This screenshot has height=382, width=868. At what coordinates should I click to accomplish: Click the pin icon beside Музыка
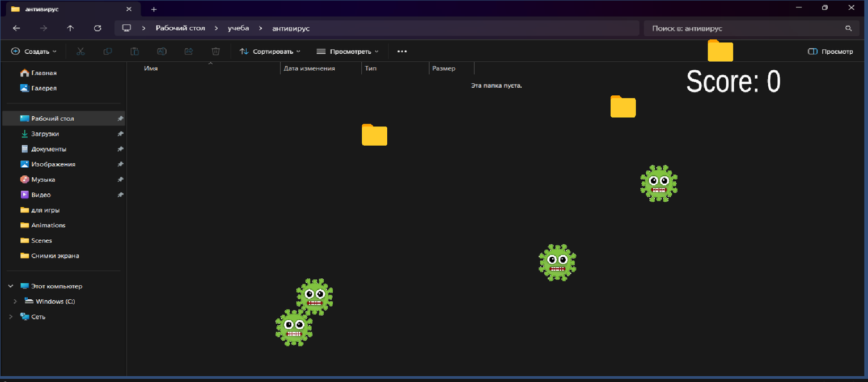[120, 180]
